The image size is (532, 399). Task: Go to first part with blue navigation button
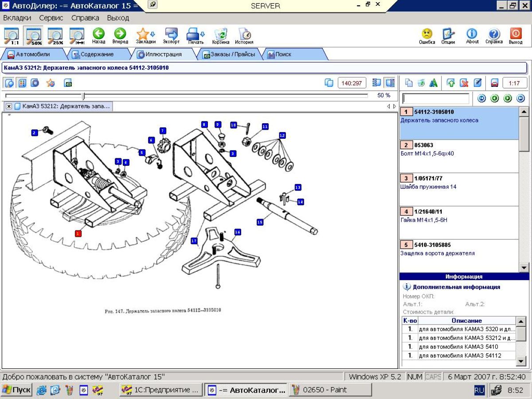(481, 98)
